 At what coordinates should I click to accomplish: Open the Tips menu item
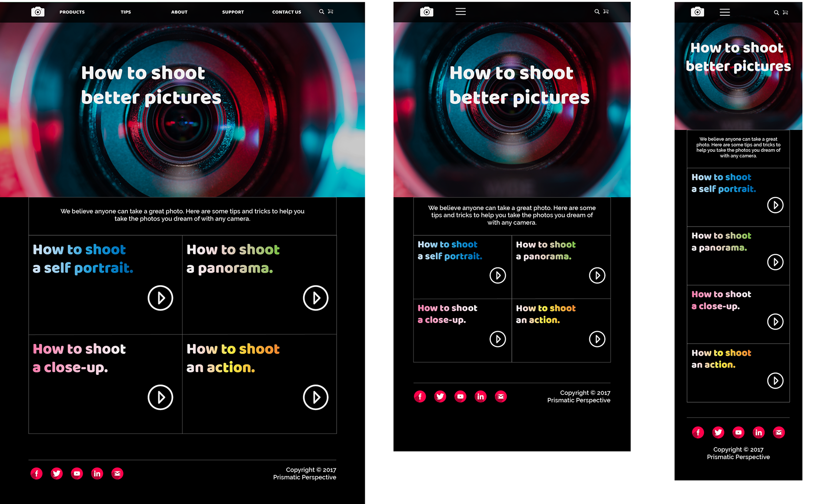pos(126,12)
